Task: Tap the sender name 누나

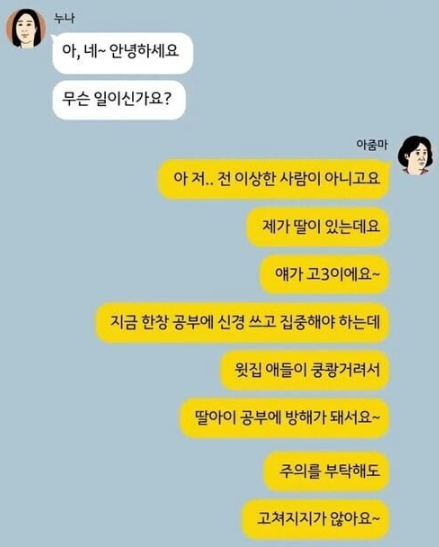Action: [x=65, y=18]
